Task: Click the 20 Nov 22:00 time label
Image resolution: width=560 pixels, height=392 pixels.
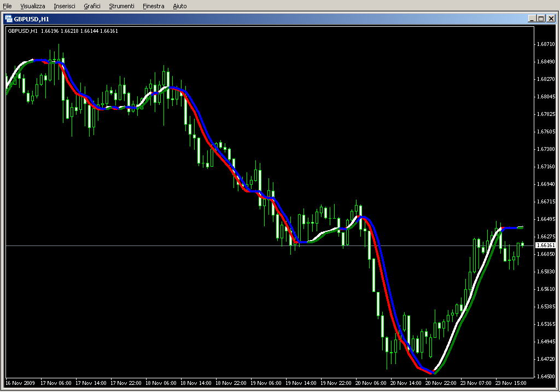Action: click(441, 383)
